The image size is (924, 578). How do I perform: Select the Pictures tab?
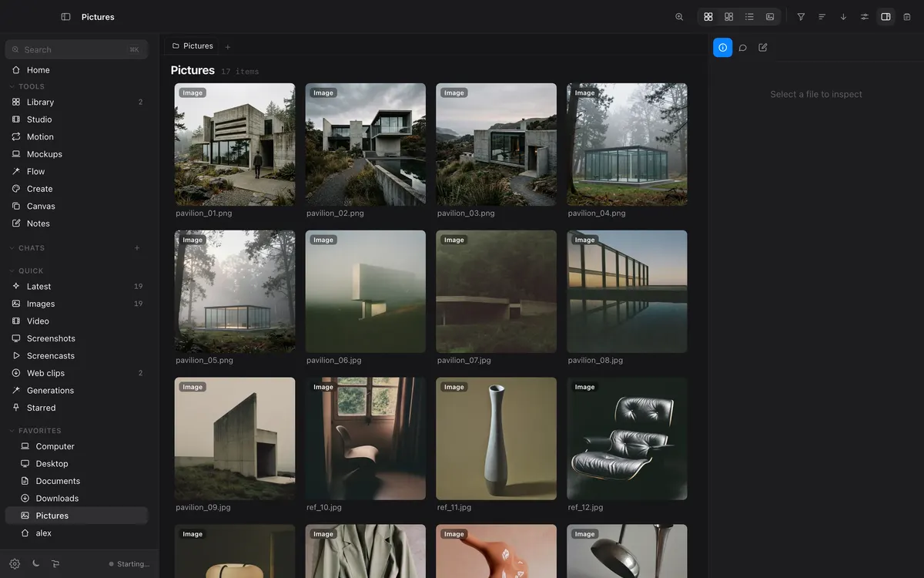(x=192, y=46)
